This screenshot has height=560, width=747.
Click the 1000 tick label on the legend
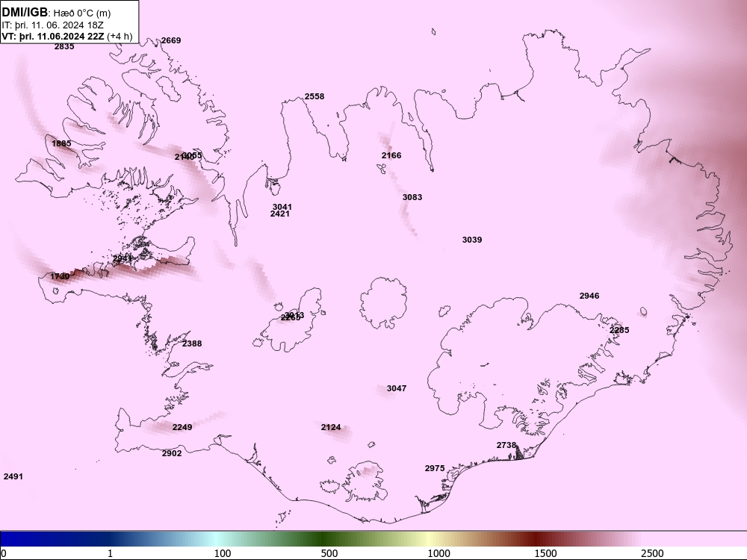point(438,553)
